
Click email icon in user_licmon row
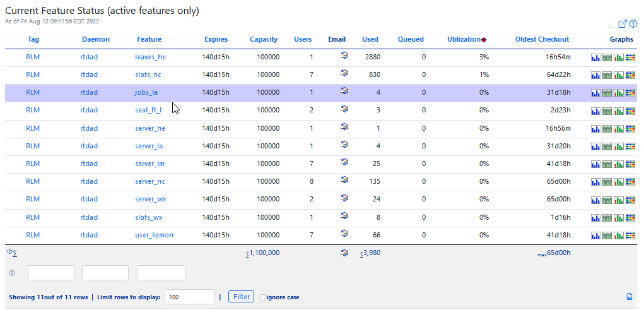344,233
